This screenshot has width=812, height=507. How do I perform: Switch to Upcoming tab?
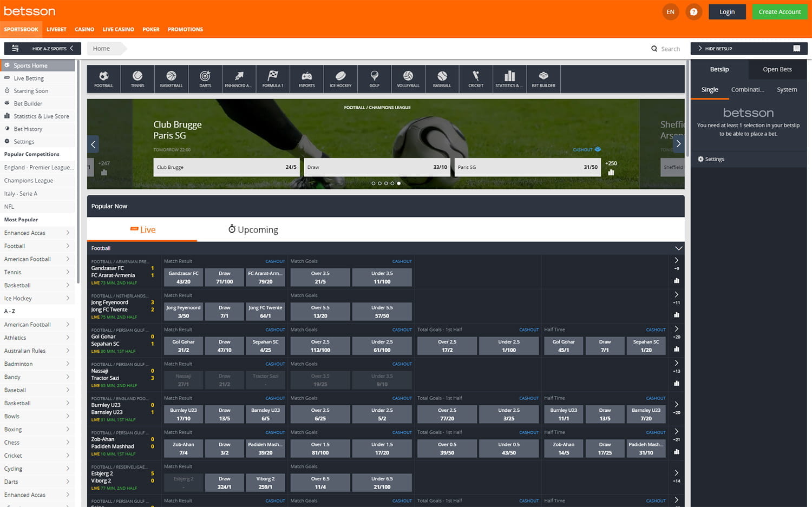coord(253,229)
